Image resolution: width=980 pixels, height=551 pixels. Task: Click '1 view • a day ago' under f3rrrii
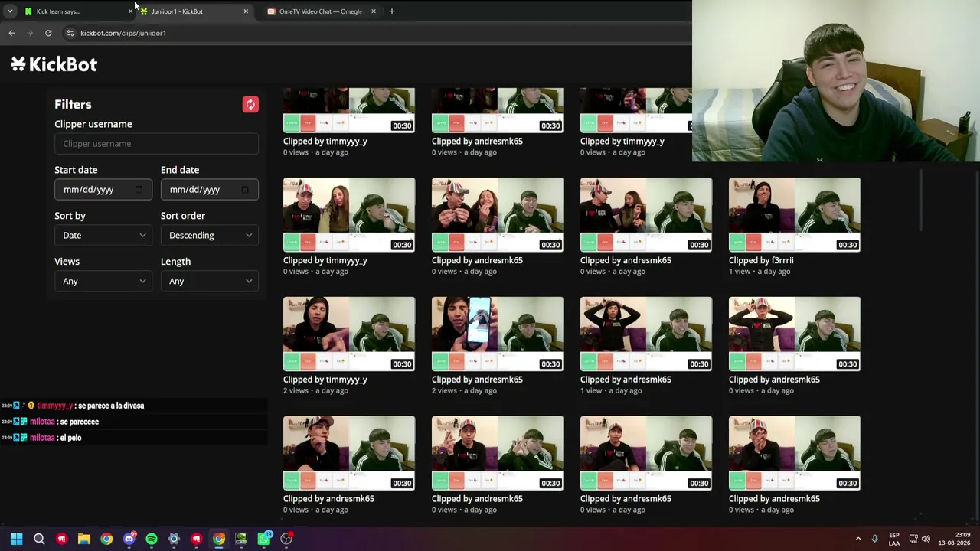(759, 272)
